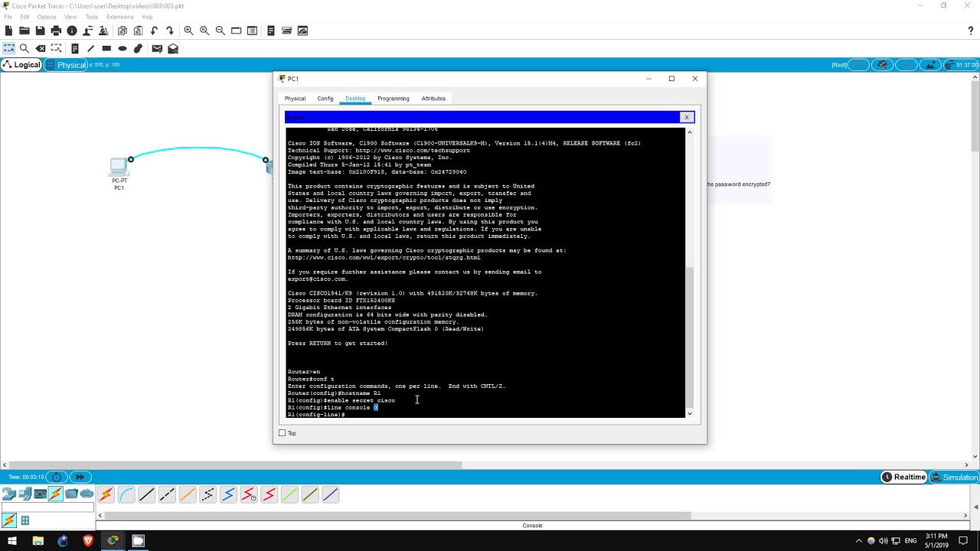The height and width of the screenshot is (551, 980).
Task: Save the project with floppy icon
Action: (x=40, y=31)
